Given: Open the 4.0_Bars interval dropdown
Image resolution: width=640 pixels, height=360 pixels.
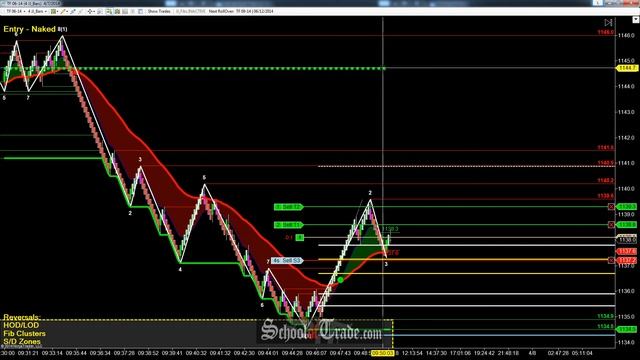Looking at the screenshot, I should click(37, 11).
